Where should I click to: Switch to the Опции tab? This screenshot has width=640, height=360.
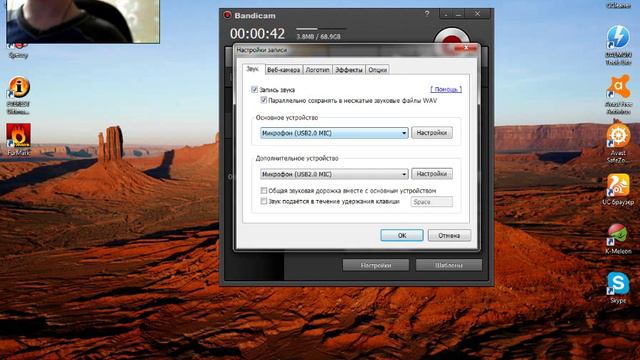378,70
